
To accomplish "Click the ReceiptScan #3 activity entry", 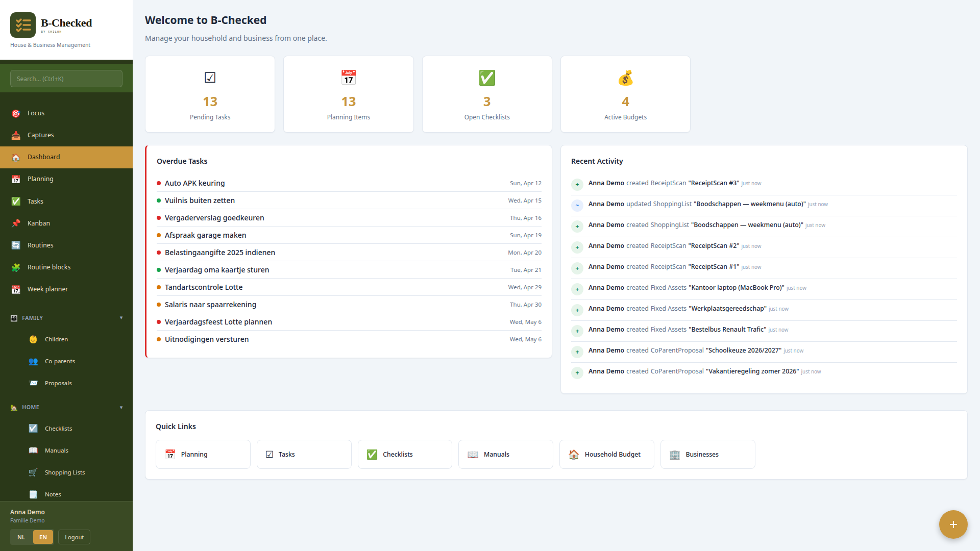I will [x=764, y=184].
